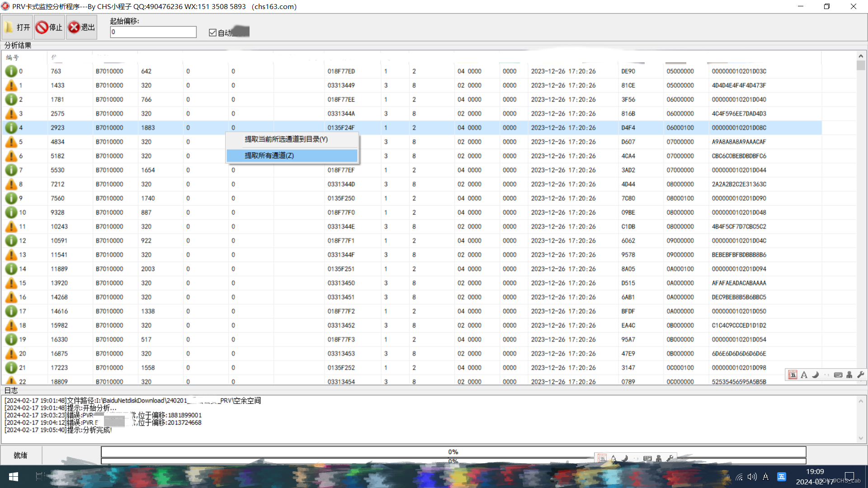This screenshot has width=868, height=488.
Task: Click the moon icon on IME toolbar
Action: click(x=815, y=375)
